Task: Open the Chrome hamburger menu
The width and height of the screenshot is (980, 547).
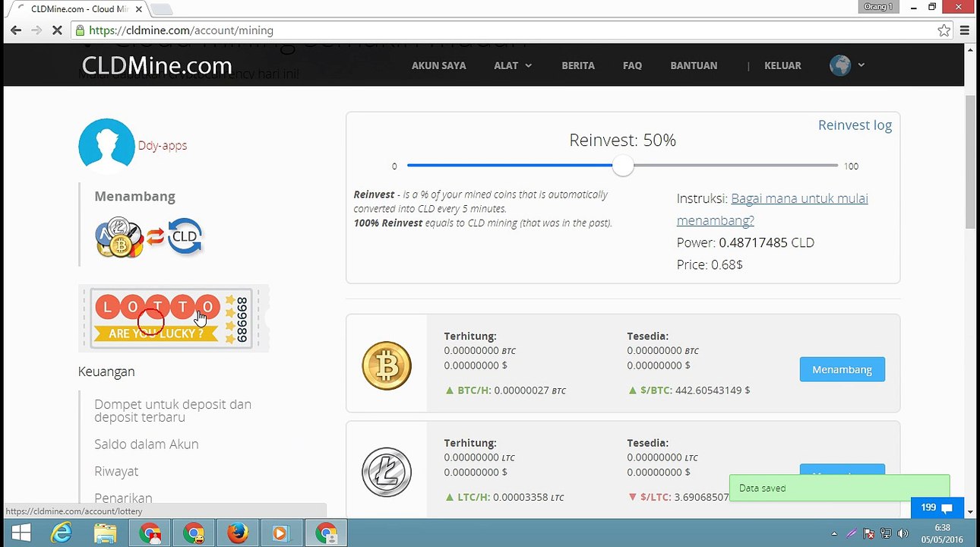Action: point(965,30)
